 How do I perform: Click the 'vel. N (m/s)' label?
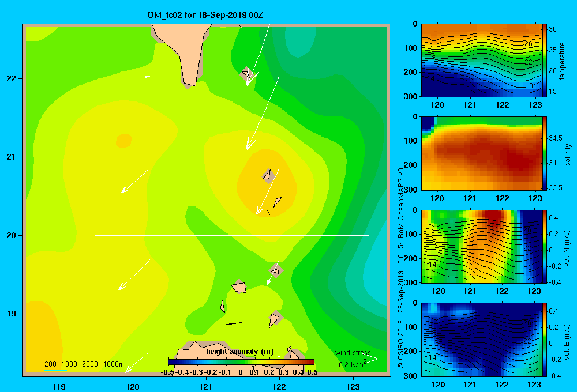pos(567,248)
